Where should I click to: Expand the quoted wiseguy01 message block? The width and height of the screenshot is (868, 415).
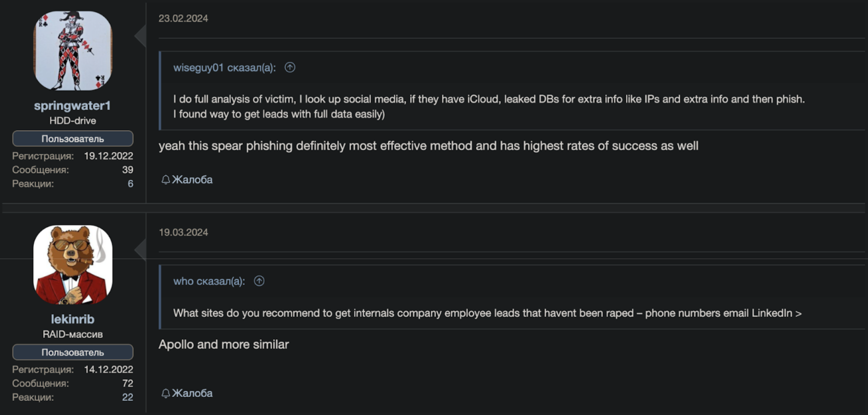coord(512,91)
